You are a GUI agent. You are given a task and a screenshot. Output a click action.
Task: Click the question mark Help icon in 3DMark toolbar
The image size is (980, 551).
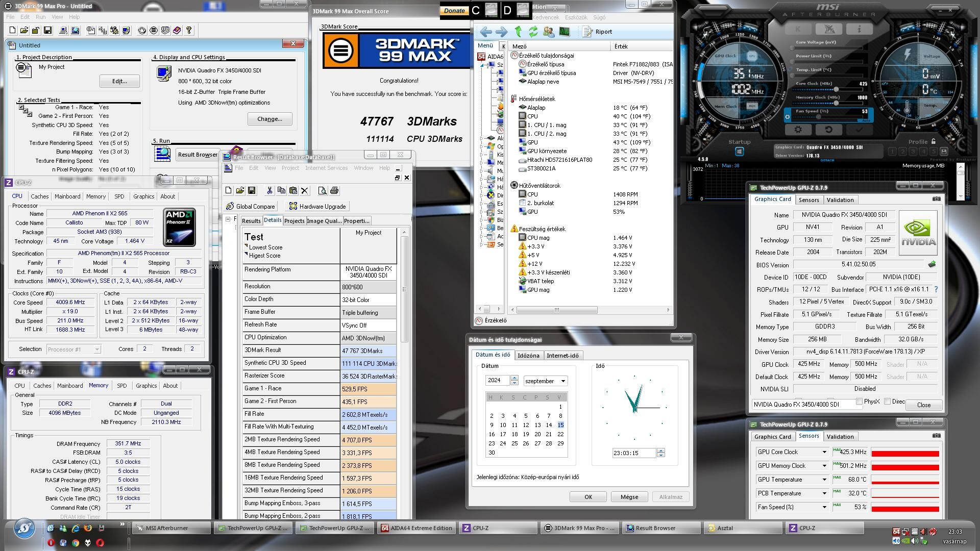[x=189, y=31]
